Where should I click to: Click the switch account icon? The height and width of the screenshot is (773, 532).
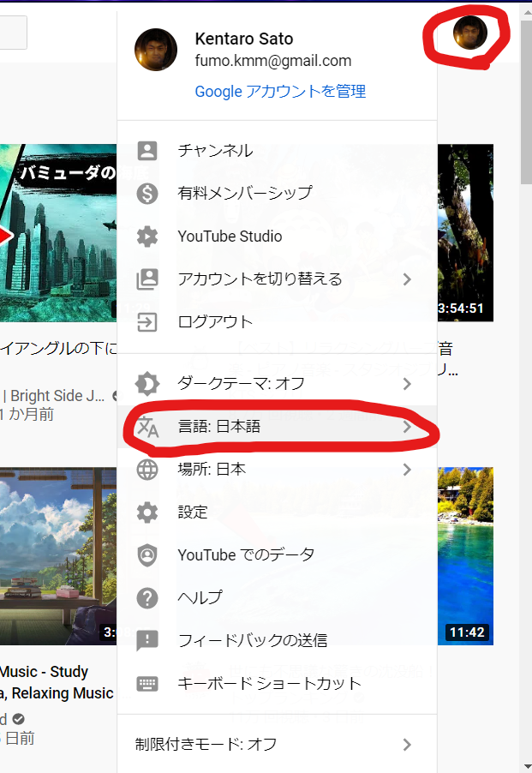tap(147, 279)
